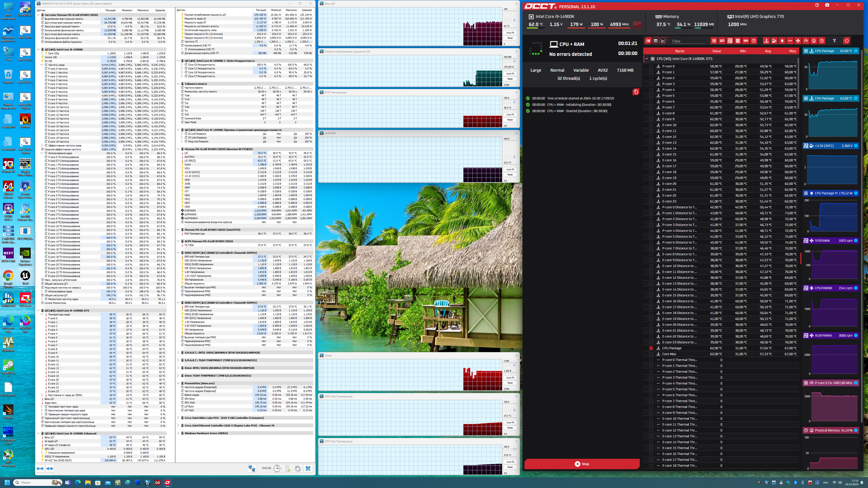Click the temperature sensor filter icon in OCCT
This screenshot has height=488, width=868.
[x=766, y=41]
